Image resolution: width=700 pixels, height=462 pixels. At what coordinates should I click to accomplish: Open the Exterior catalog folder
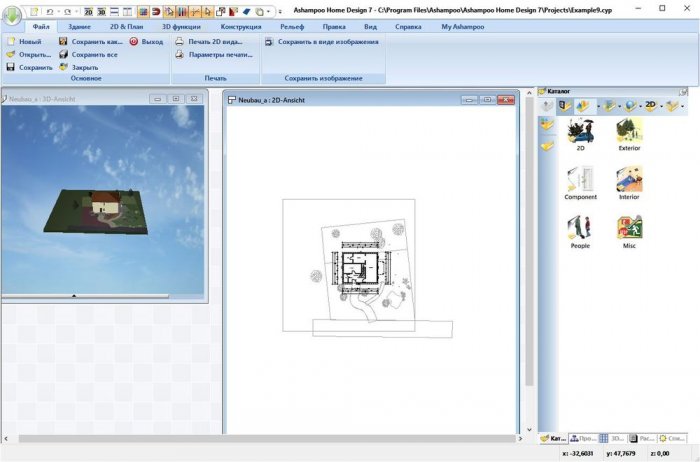(x=629, y=132)
